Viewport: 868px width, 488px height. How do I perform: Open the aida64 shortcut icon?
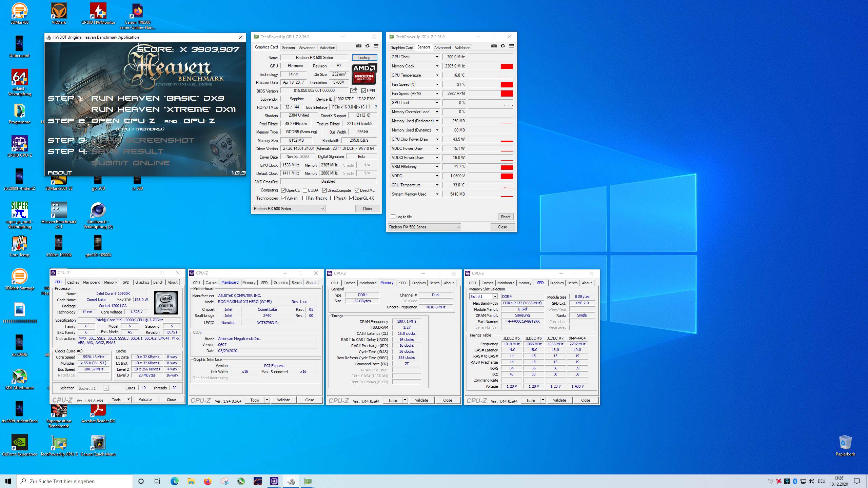19,83
